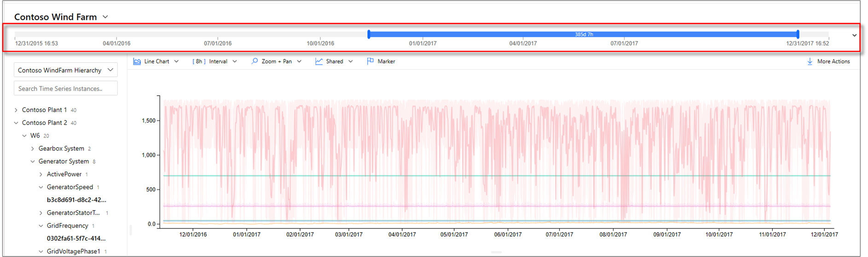Click the Generator System label
Image resolution: width=868 pixels, height=257 pixels.
pos(64,161)
